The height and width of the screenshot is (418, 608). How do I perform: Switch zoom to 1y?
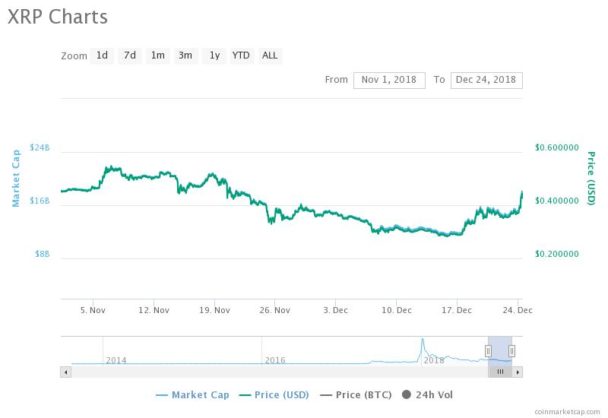tap(214, 55)
